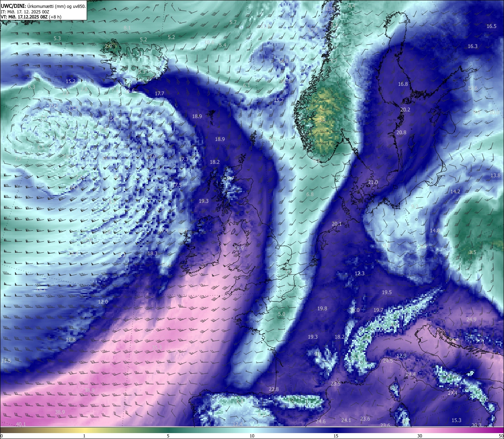504x439 pixels.
Task: Click the 14.2 value on the map
Action: point(455,191)
